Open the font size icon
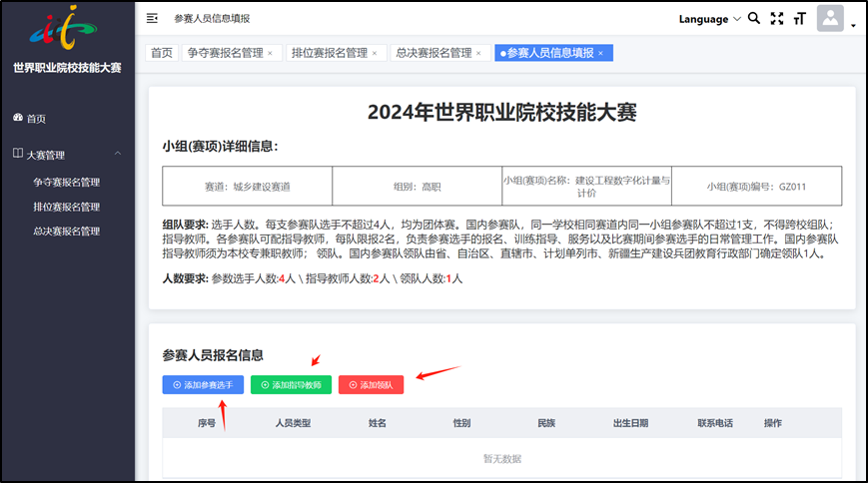Viewport: 868px width, 483px height. click(799, 19)
